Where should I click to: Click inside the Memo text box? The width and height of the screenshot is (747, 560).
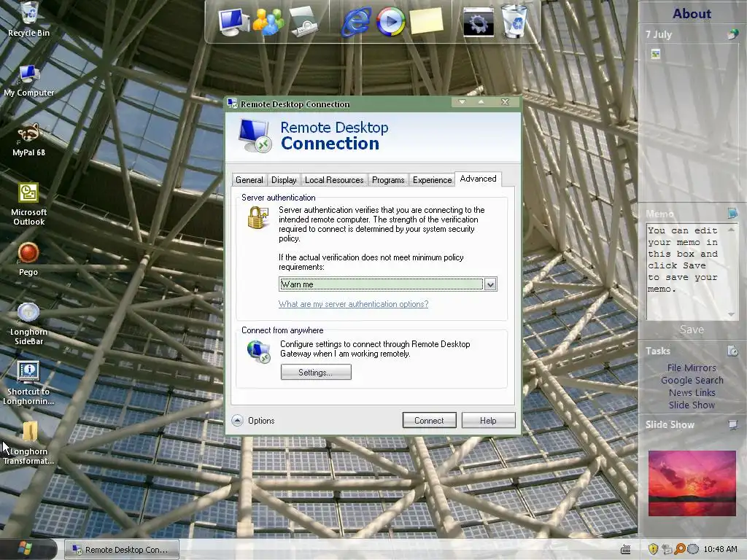pos(686,272)
